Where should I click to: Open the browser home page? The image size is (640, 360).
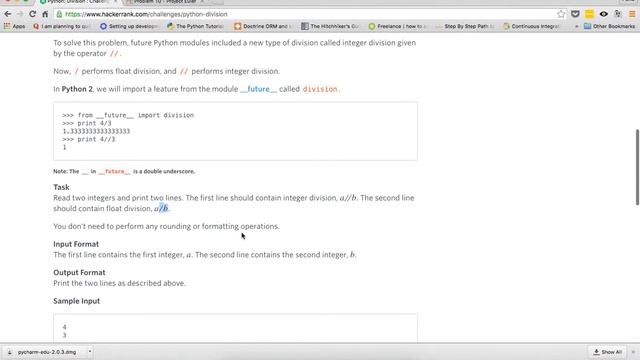(45, 14)
